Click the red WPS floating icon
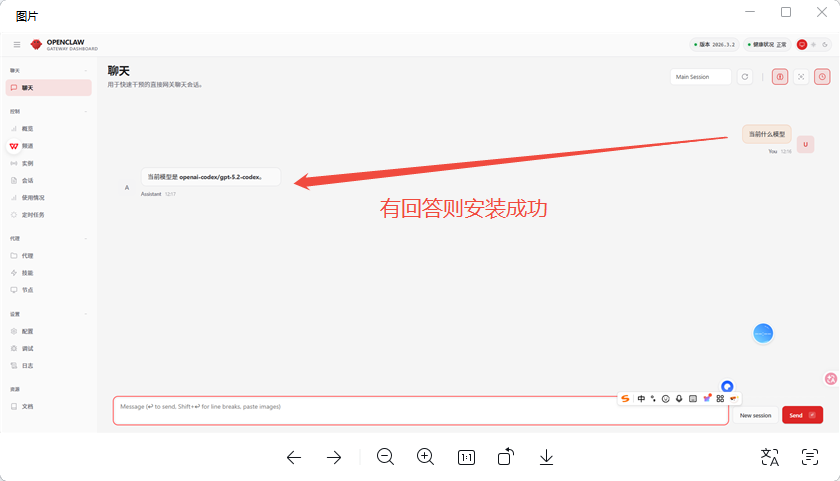840x481 pixels. pyautogui.click(x=14, y=146)
